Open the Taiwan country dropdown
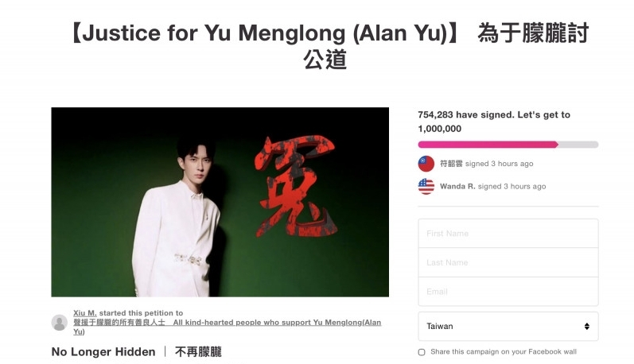The width and height of the screenshot is (634, 364). tap(508, 326)
